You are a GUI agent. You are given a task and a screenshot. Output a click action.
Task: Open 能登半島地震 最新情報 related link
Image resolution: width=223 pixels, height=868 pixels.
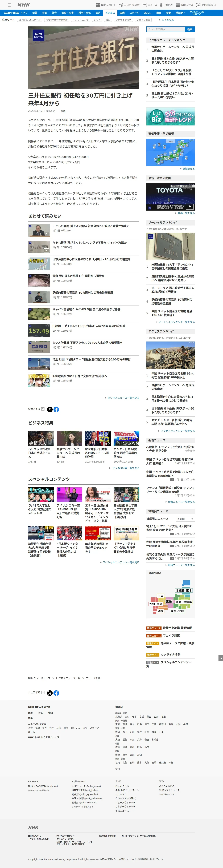click(x=177, y=628)
